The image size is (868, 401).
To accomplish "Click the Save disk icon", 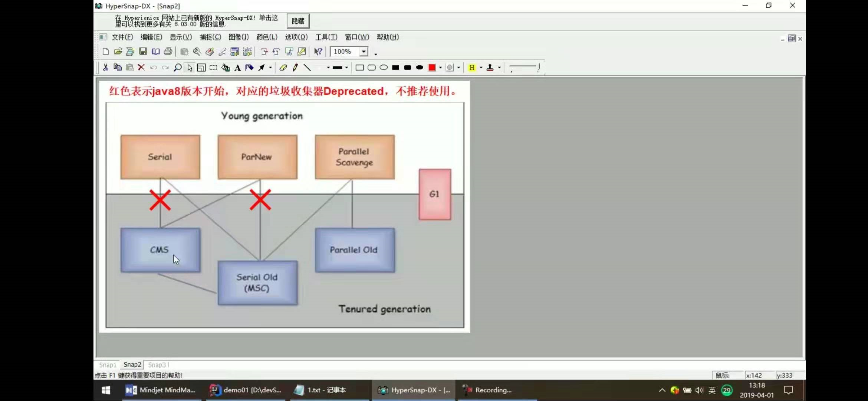I will (x=143, y=52).
